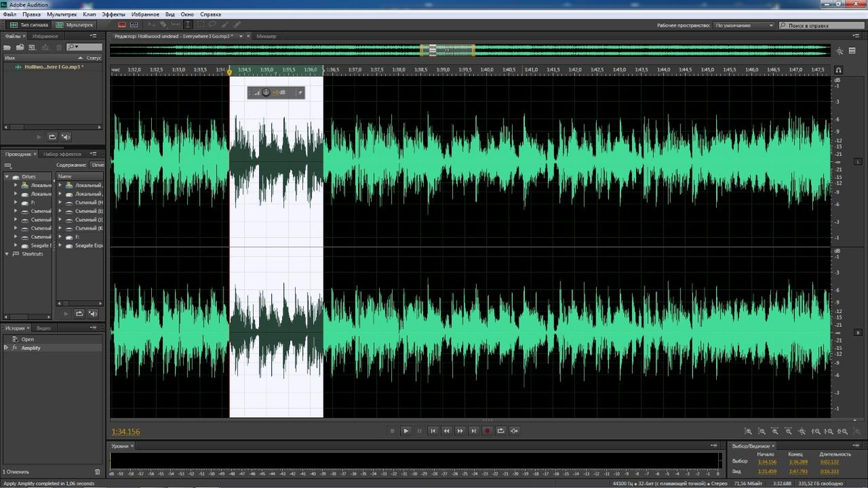Open the Клип menu
This screenshot has height=488, width=868.
tap(90, 14)
